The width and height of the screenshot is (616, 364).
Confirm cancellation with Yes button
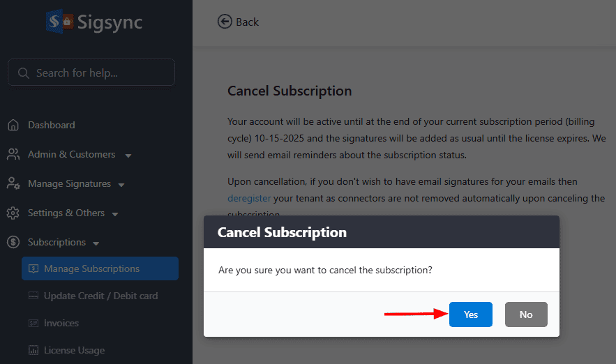tap(471, 314)
